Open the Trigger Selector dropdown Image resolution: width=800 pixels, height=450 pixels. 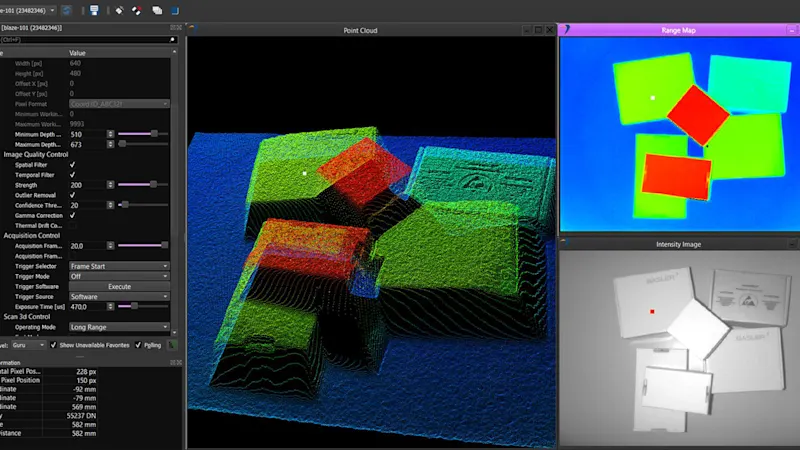(x=118, y=266)
